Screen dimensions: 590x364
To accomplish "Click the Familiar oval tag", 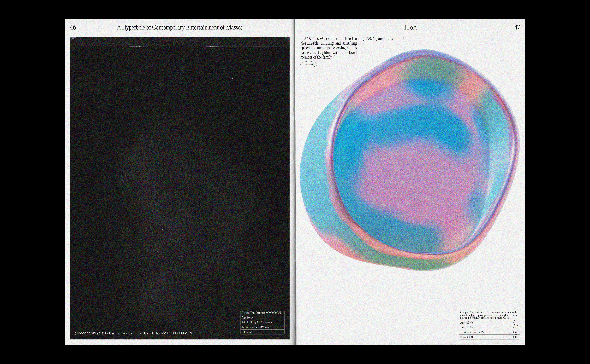I will [x=309, y=64].
